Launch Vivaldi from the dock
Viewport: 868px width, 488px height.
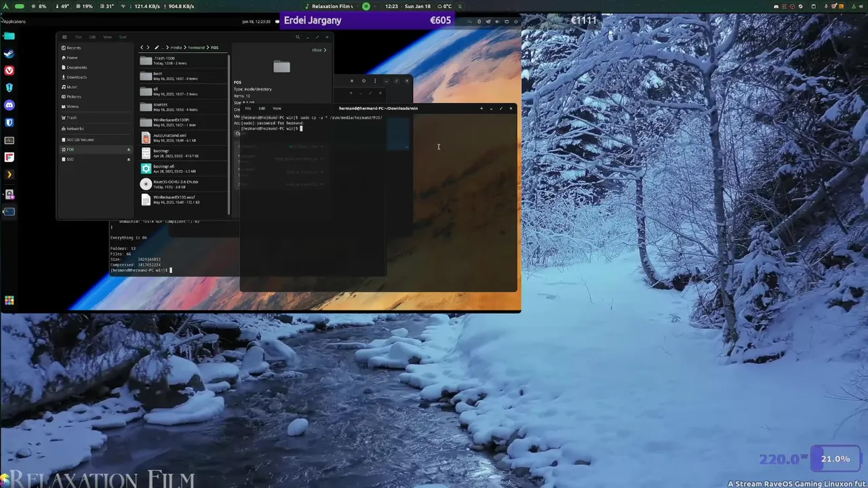[x=9, y=70]
